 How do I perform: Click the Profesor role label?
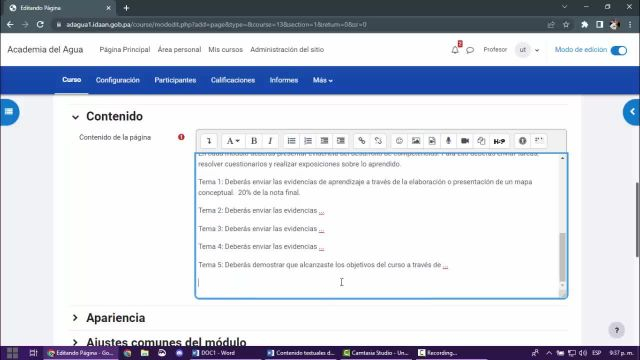click(x=495, y=49)
